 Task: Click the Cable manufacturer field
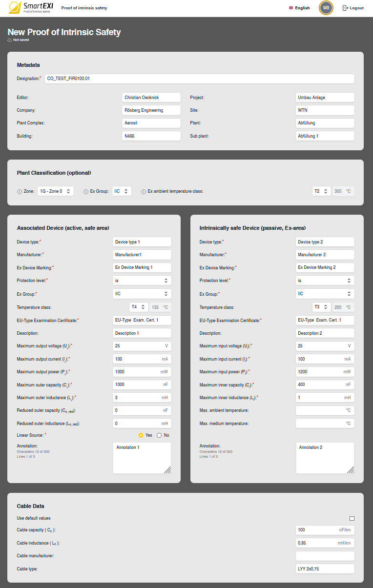[x=325, y=556]
